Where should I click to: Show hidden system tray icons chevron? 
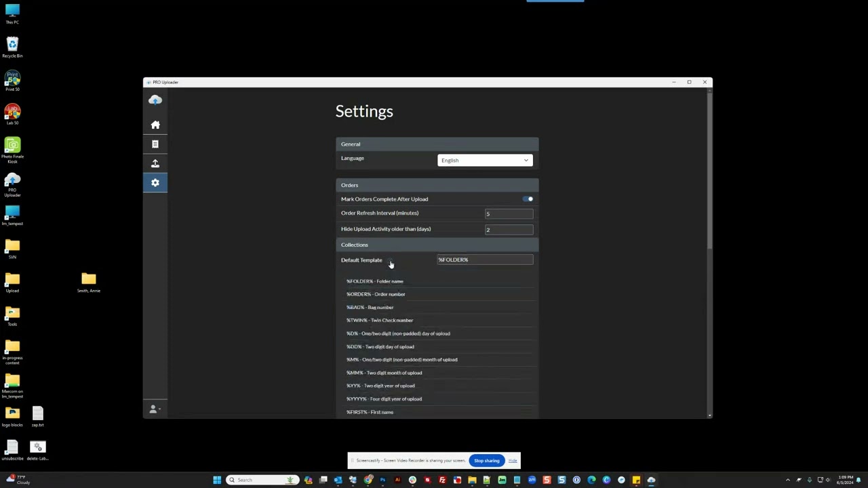pos(788,480)
